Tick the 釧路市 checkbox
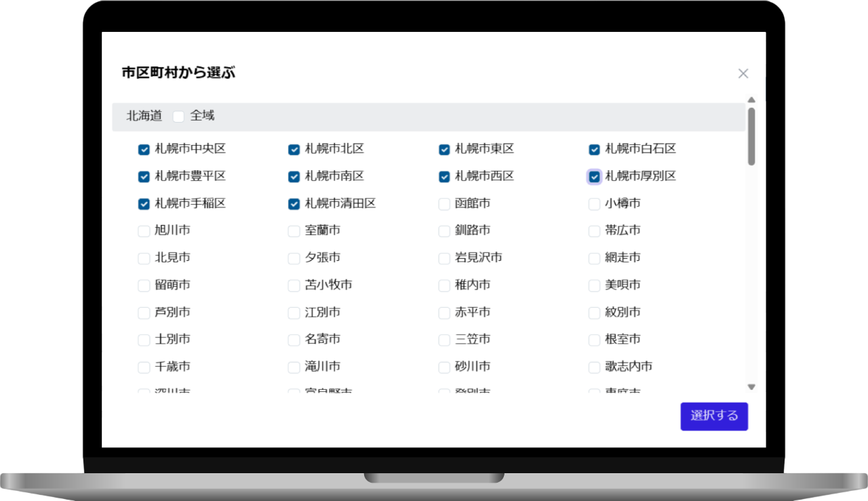Screen dimensions: 868x501 point(444,231)
